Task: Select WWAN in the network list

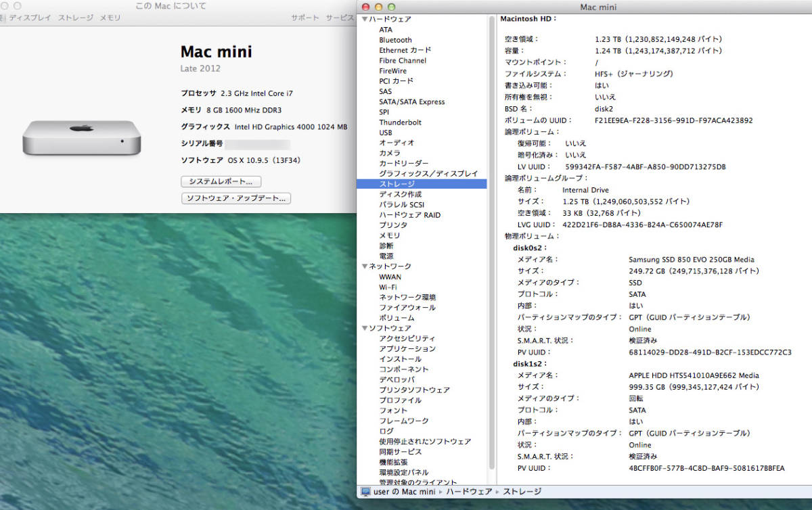Action: (x=390, y=277)
